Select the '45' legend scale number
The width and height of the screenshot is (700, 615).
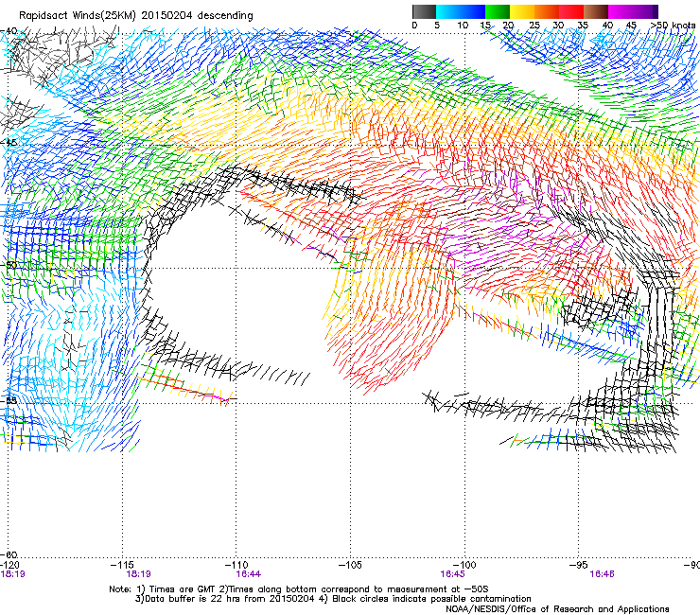(x=631, y=26)
